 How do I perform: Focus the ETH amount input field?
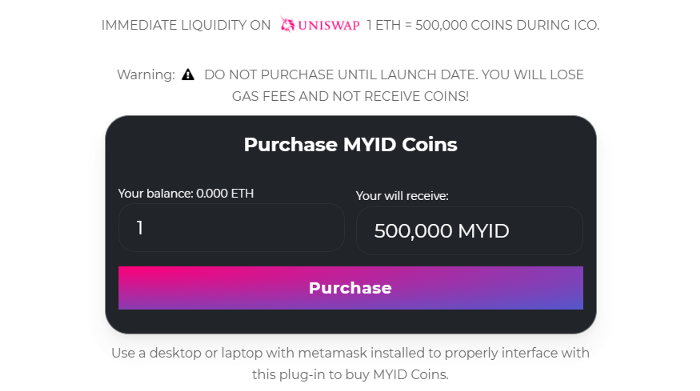pos(231,228)
